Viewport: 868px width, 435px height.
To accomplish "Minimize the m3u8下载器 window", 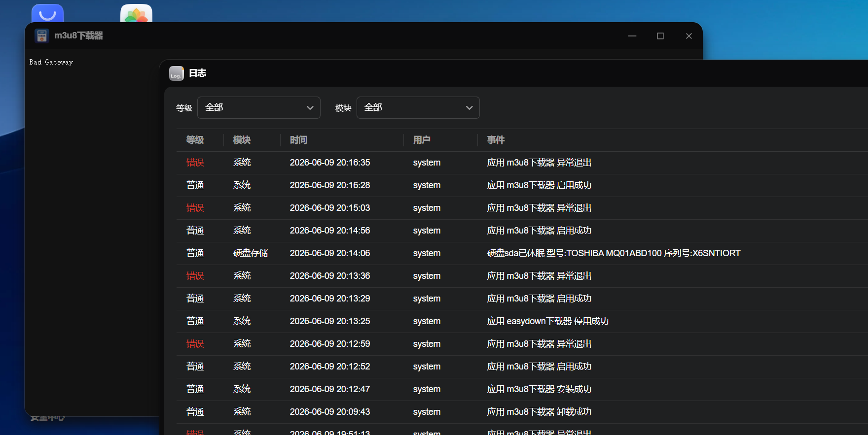I will tap(632, 36).
